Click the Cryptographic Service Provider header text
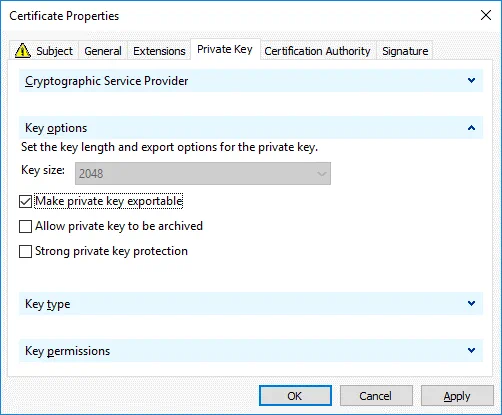Image resolution: width=502 pixels, height=415 pixels. (x=107, y=81)
